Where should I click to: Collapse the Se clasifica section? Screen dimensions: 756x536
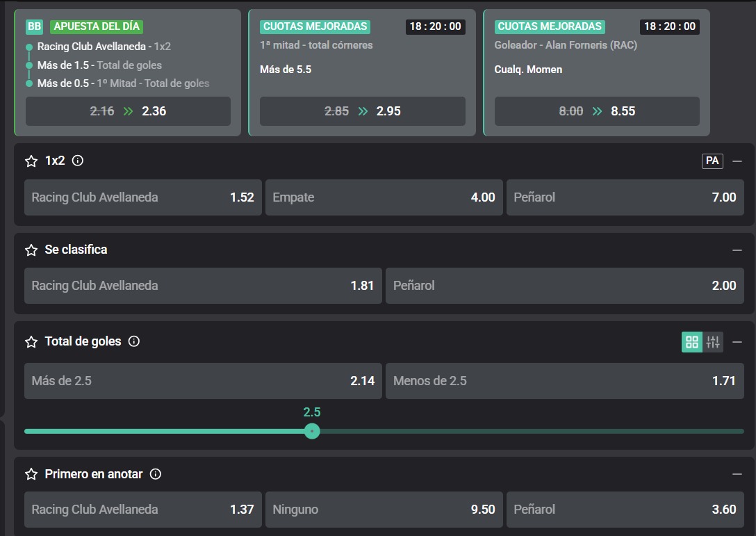click(737, 250)
